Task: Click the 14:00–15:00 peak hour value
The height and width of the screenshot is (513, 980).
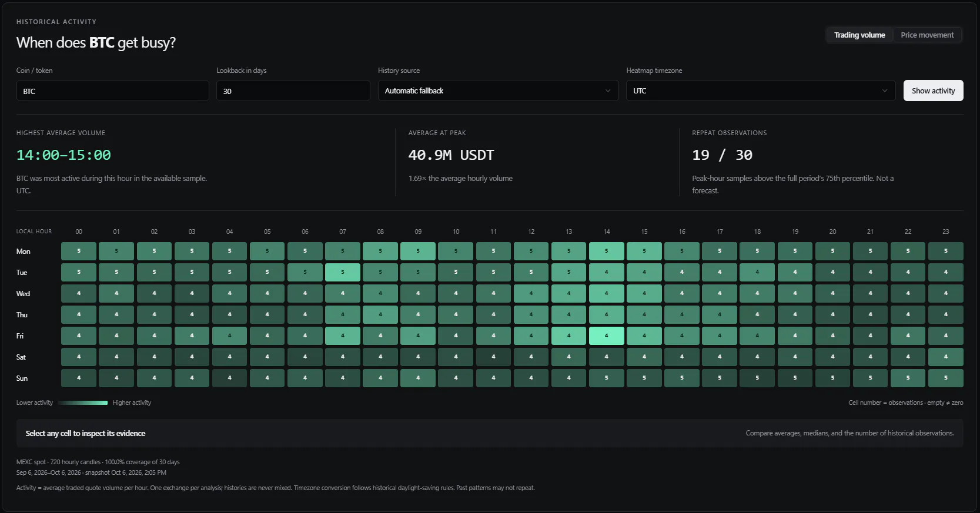Action: click(63, 155)
